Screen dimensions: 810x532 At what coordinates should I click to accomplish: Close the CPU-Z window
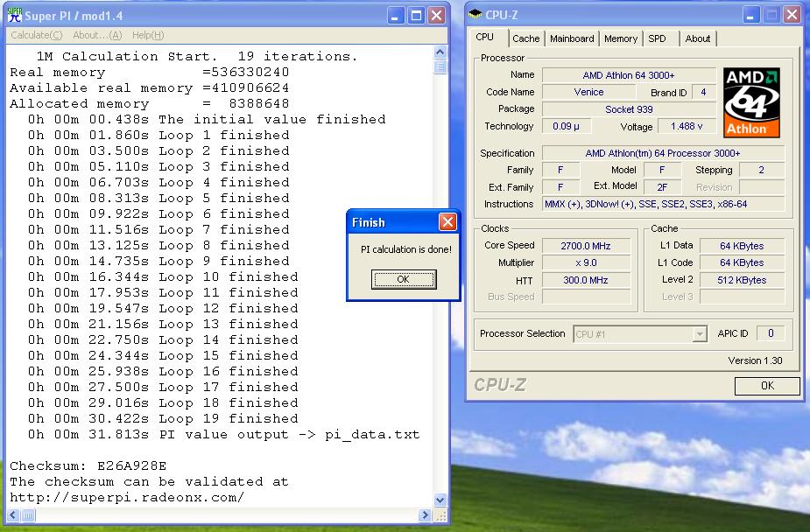[792, 15]
